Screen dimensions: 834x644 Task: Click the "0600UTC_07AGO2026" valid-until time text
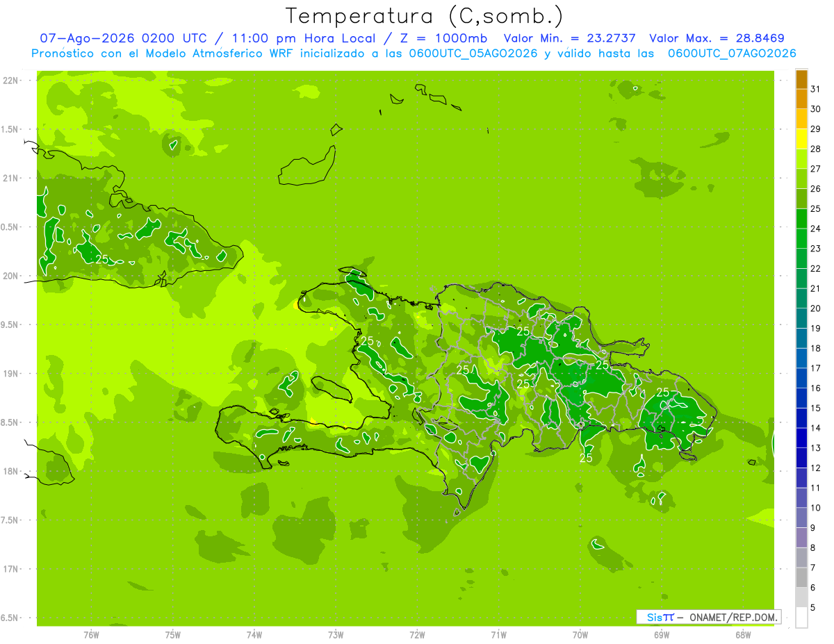tap(732, 53)
